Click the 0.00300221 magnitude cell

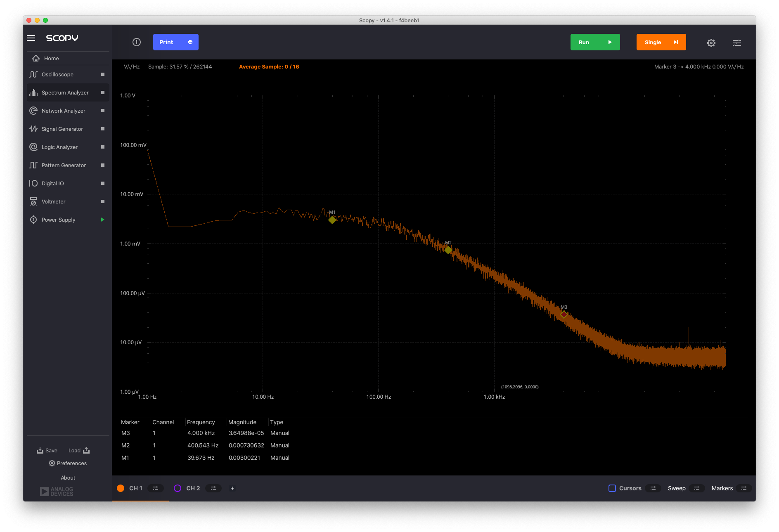click(244, 458)
